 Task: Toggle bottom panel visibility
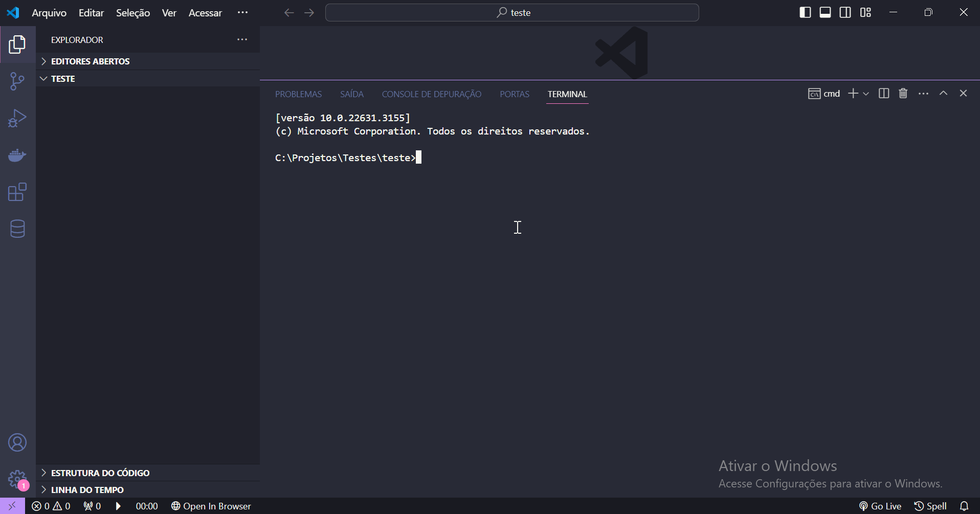[825, 12]
